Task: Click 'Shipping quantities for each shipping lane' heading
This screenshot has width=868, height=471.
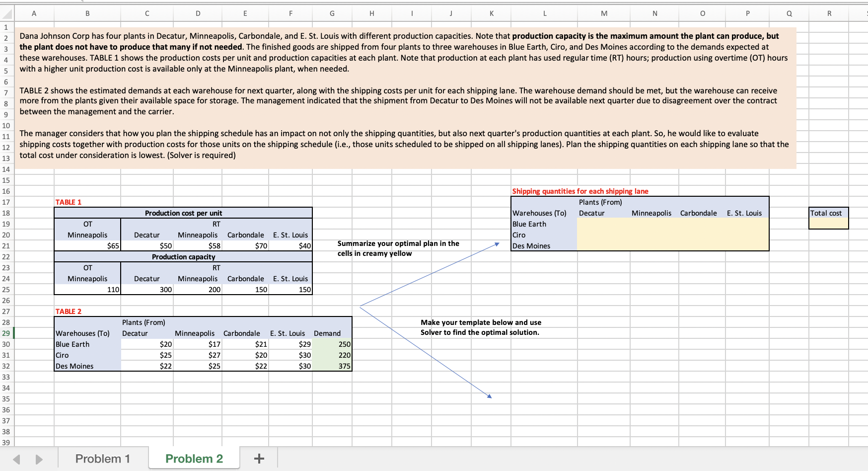Action: 580,191
